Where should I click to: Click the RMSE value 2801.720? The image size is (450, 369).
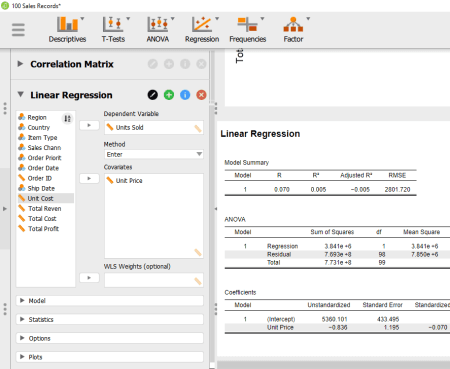pos(397,189)
